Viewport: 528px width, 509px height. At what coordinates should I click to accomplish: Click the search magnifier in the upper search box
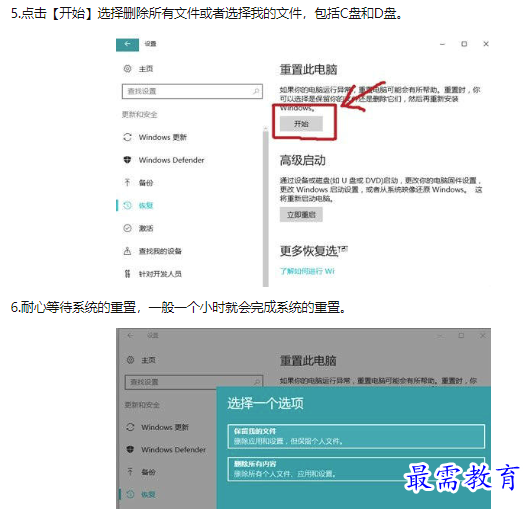(x=256, y=91)
